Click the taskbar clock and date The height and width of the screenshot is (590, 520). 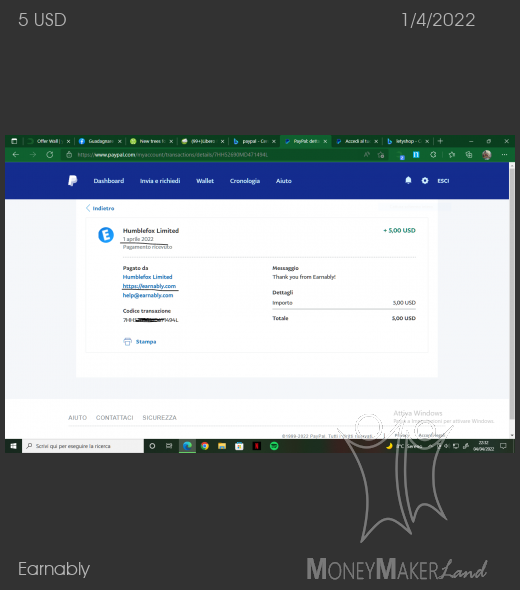point(484,446)
